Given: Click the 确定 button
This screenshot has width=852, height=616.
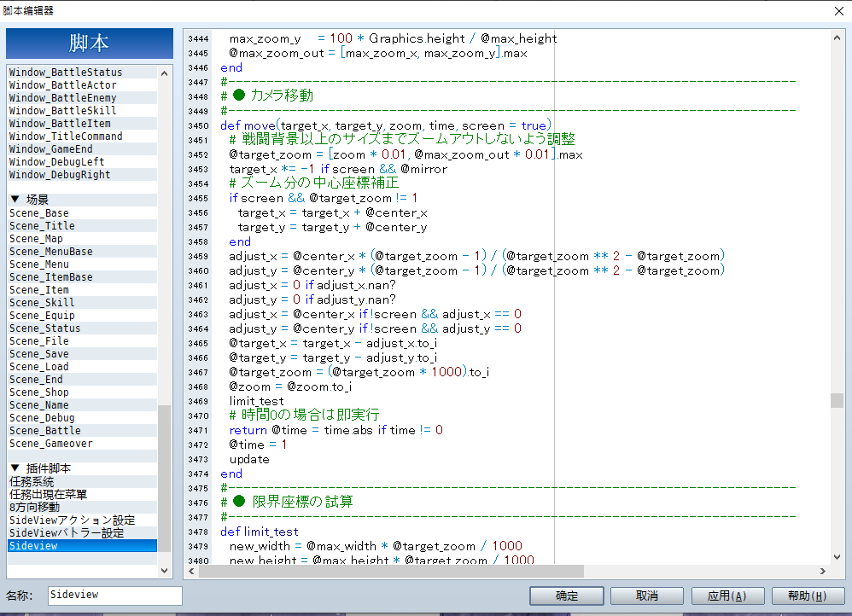Looking at the screenshot, I should (567, 596).
